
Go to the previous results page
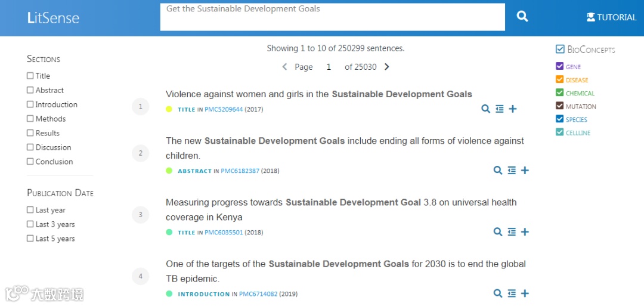(x=284, y=67)
